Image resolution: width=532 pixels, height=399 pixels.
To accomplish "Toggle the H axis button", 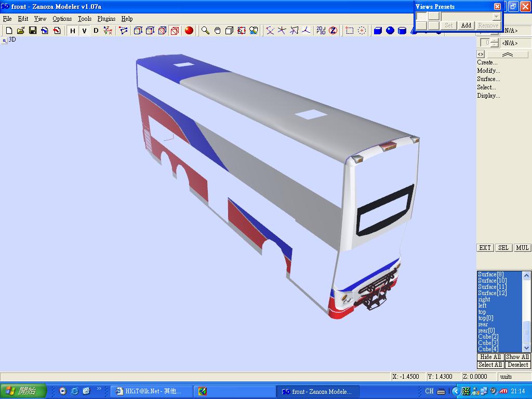I will click(73, 31).
